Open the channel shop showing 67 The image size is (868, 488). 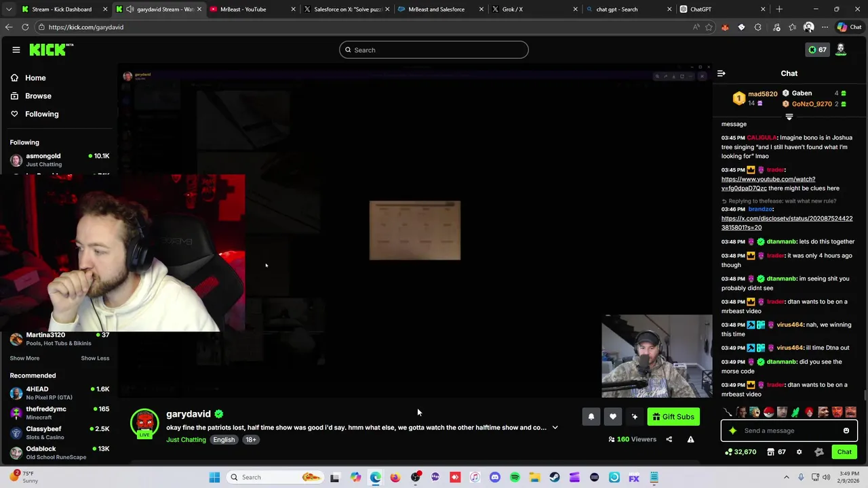tap(776, 452)
